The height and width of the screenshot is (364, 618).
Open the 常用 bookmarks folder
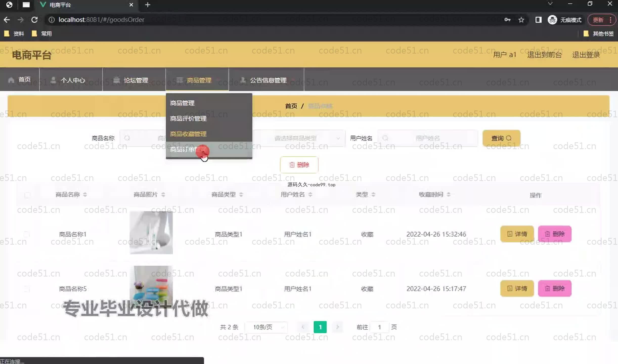[42, 34]
